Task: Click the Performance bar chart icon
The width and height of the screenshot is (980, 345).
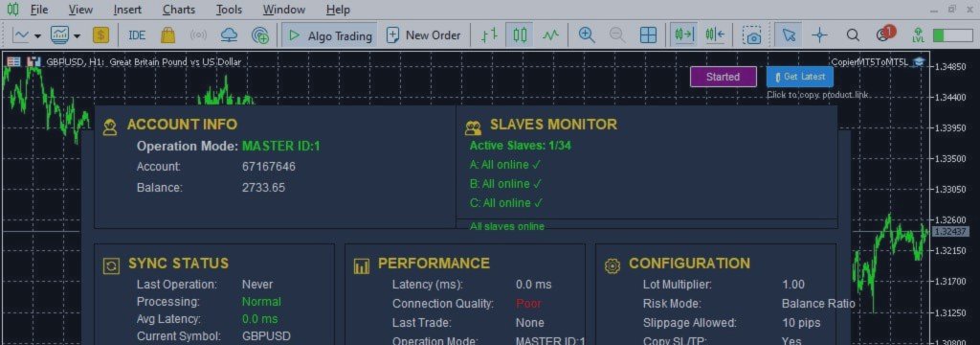Action: (x=361, y=266)
